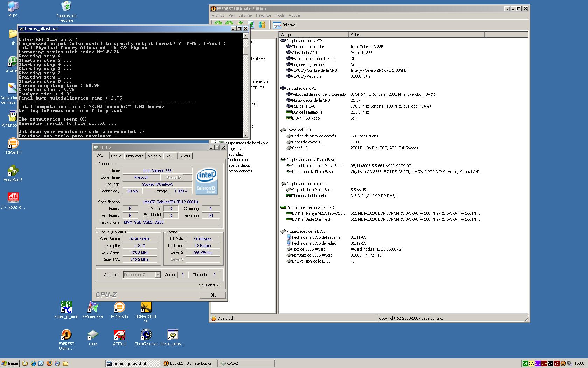Click black 37 tray sensor indicator
The width and height of the screenshot is (588, 368).
tap(550, 363)
